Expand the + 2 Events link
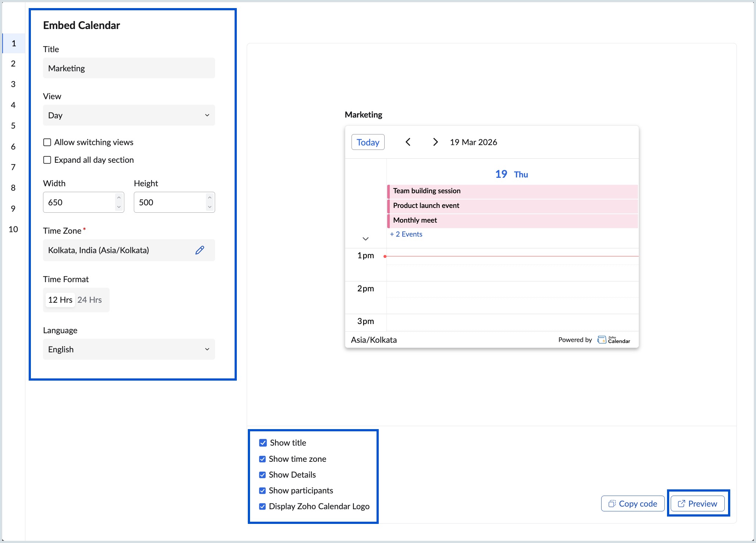The width and height of the screenshot is (756, 543). click(x=406, y=234)
